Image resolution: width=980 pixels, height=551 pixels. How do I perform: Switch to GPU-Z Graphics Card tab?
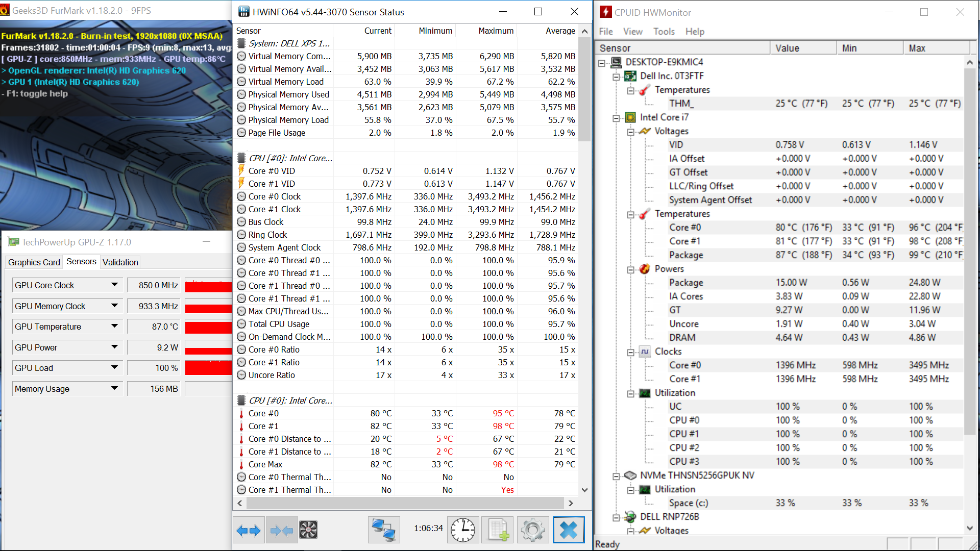click(34, 262)
